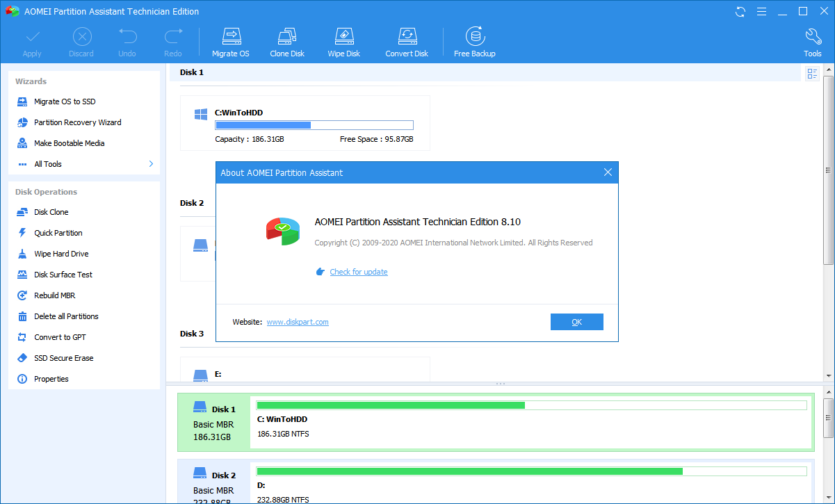Open the Free Backup tool
This screenshot has width=835, height=504.
tap(475, 42)
